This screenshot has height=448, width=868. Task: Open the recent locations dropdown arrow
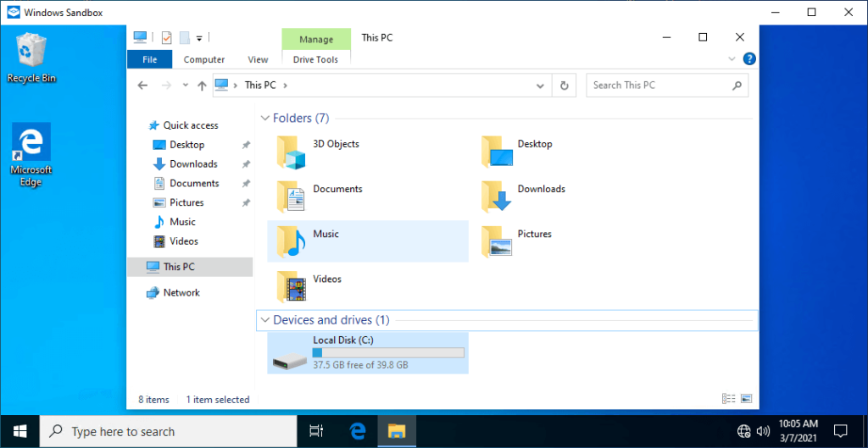tap(186, 86)
